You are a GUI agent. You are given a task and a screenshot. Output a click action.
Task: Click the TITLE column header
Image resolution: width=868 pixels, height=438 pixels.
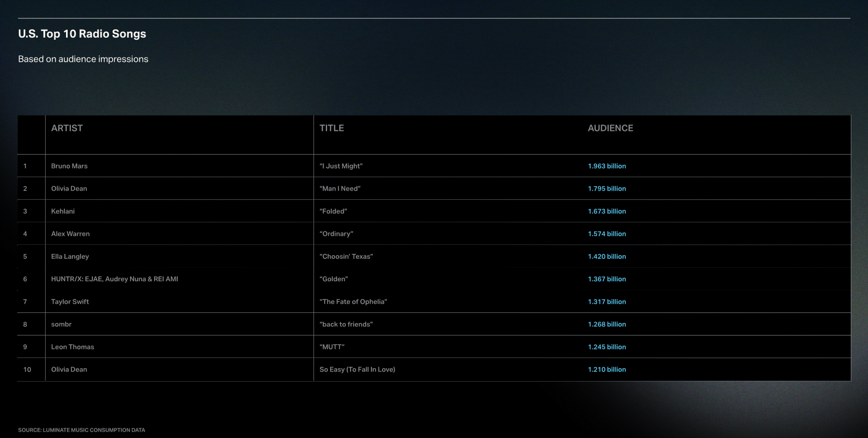click(x=332, y=128)
